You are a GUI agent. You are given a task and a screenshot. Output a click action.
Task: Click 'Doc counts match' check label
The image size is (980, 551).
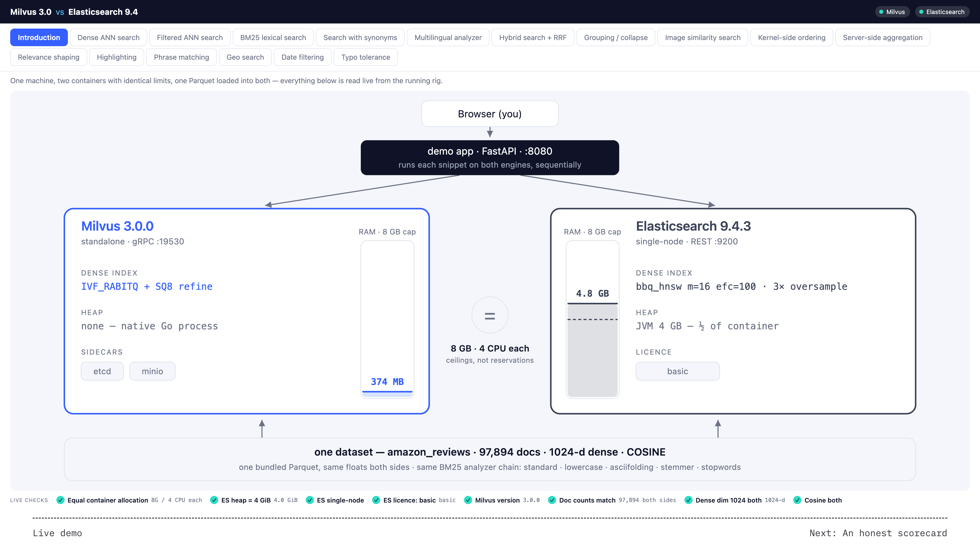pos(587,500)
